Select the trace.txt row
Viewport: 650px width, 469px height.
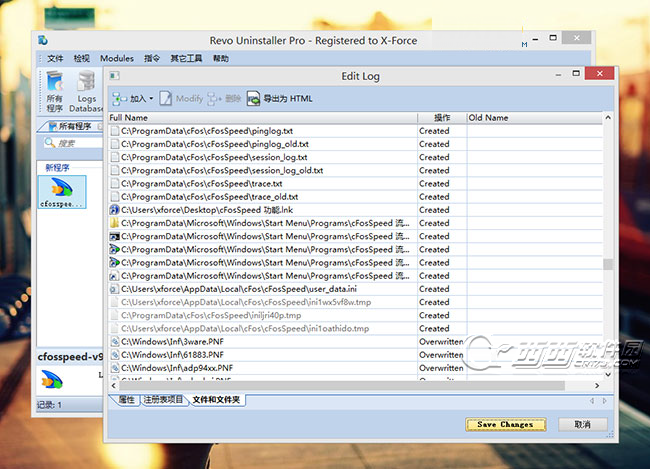(x=356, y=184)
